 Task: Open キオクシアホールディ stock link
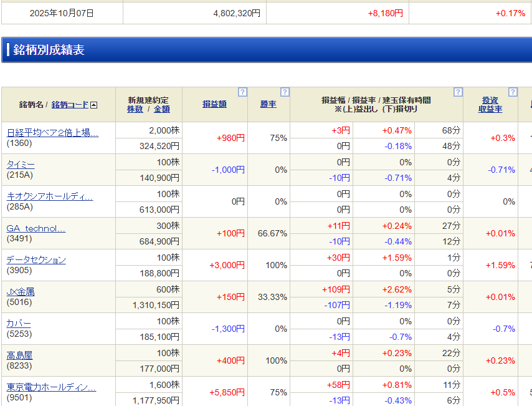(x=49, y=196)
